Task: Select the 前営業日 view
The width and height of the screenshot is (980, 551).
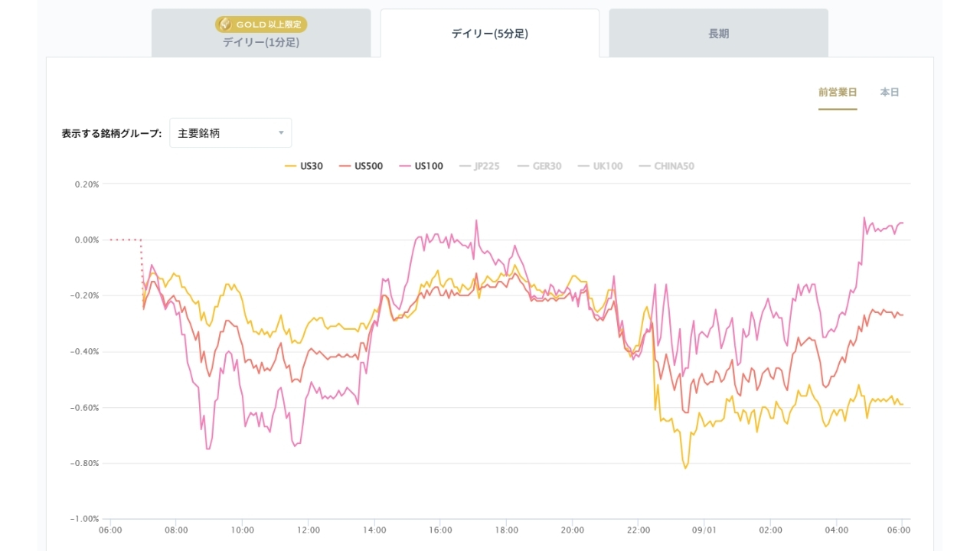Action: 838,93
